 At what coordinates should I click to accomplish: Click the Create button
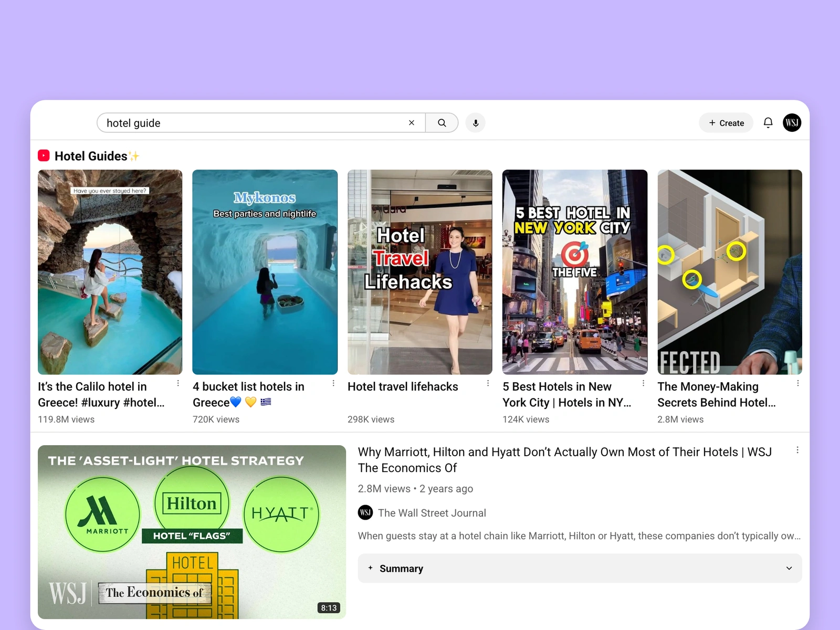pos(726,123)
